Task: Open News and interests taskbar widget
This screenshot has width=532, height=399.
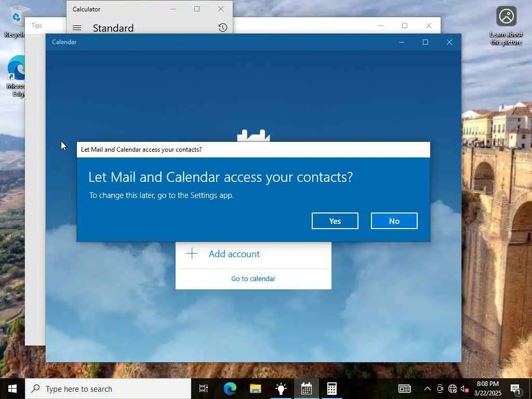Action: [404, 389]
